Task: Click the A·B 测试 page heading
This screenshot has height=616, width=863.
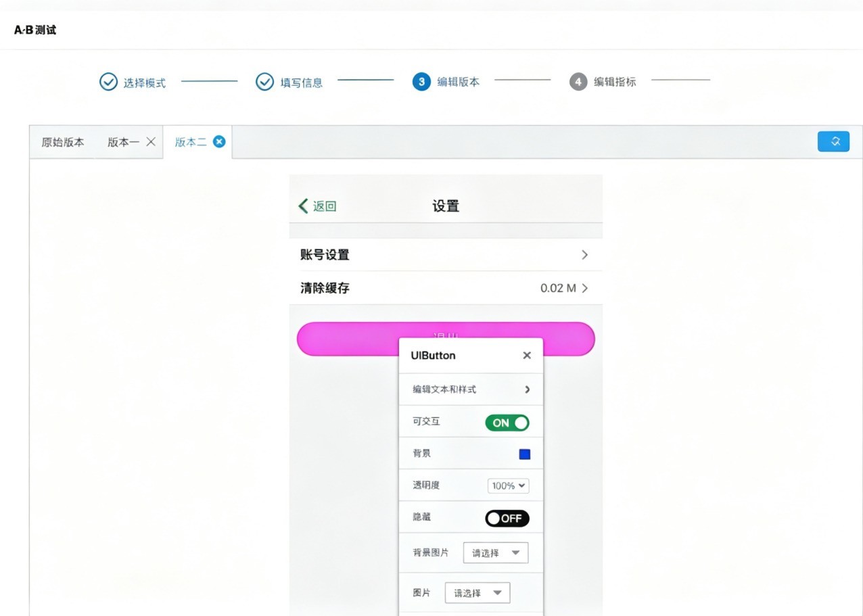Action: [x=35, y=30]
